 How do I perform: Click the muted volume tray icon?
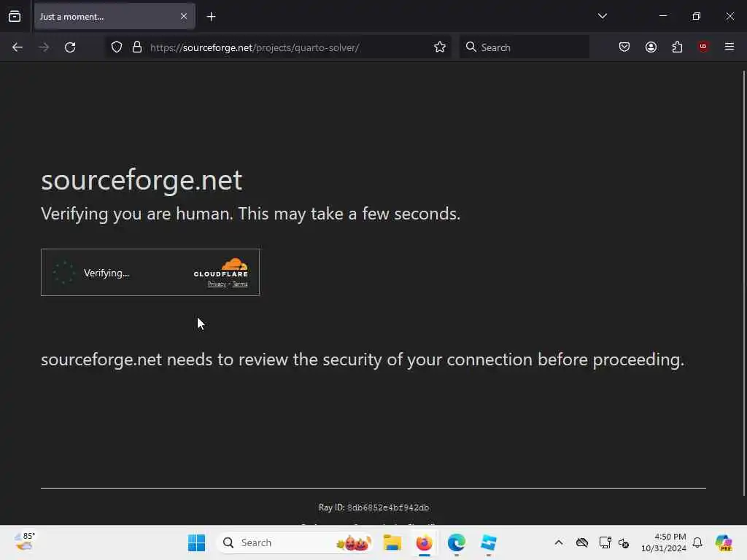624,542
